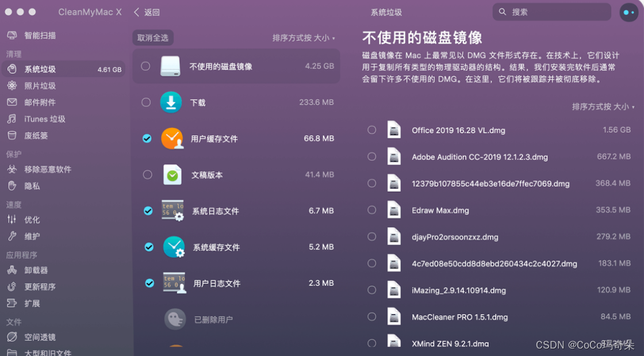Open Uninstaller (卸载器) icon
This screenshot has width=644, height=356.
click(x=12, y=270)
